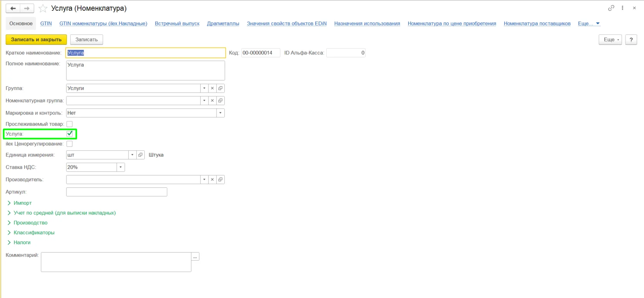The height and width of the screenshot is (298, 644).
Task: Open help with the question mark button
Action: click(x=631, y=40)
